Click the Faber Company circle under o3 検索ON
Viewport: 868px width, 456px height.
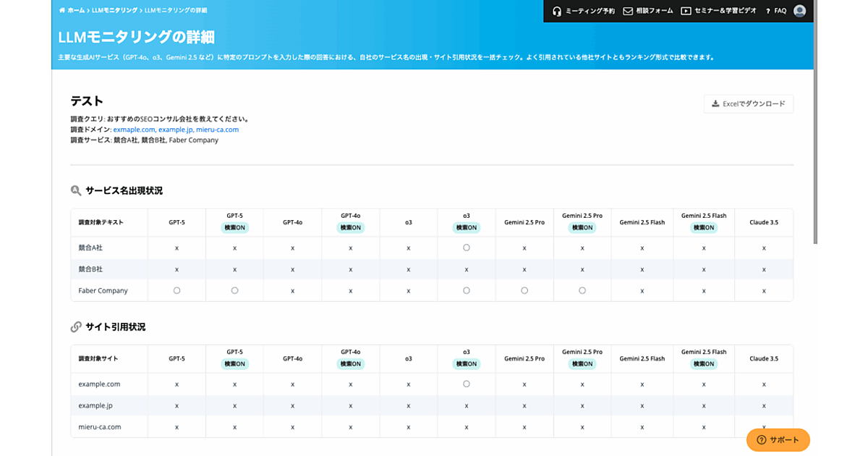point(467,290)
